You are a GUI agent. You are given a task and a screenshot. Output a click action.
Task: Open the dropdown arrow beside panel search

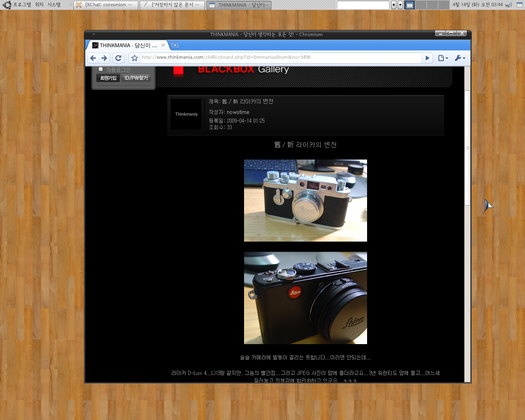(x=400, y=5)
